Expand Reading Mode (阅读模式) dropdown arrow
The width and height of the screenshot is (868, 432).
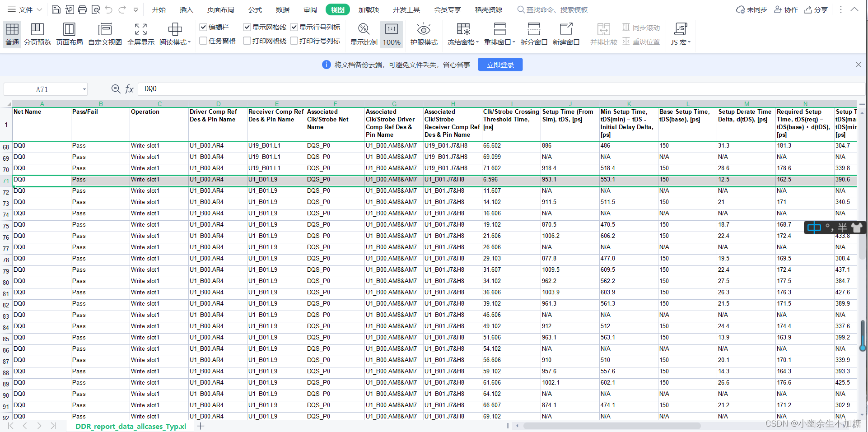click(189, 42)
